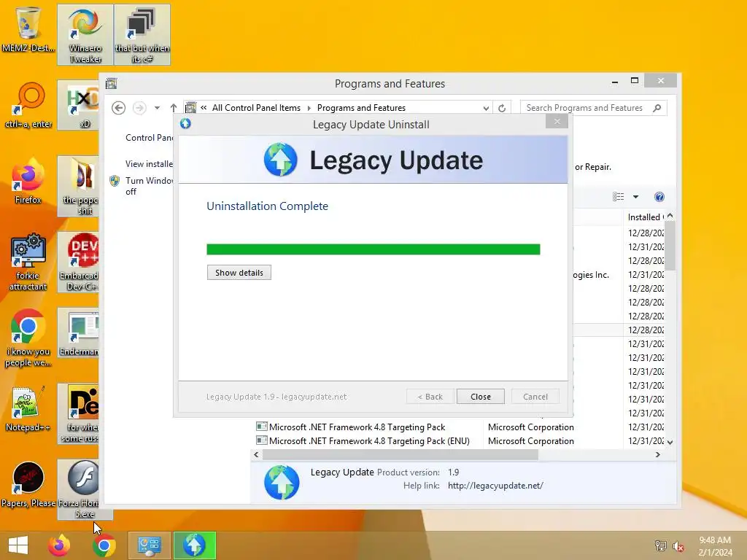The image size is (747, 560).
Task: Sort by the Installed On column header
Action: [645, 217]
